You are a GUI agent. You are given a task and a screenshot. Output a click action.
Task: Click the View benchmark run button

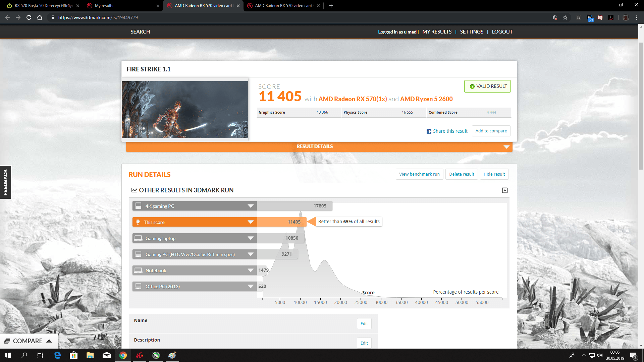(419, 174)
